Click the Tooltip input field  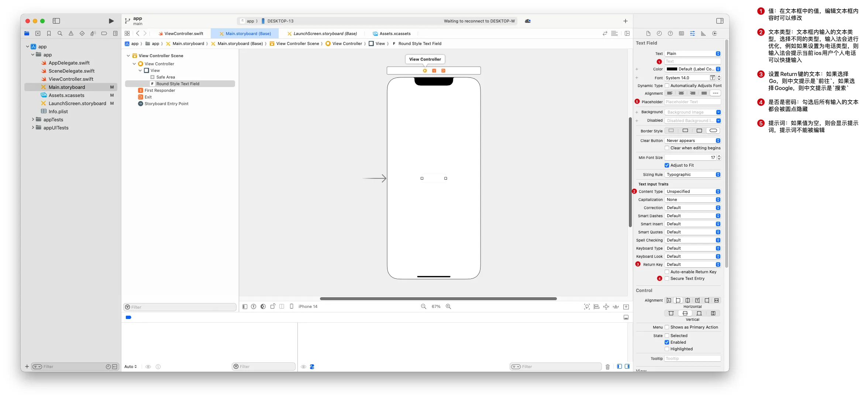693,358
